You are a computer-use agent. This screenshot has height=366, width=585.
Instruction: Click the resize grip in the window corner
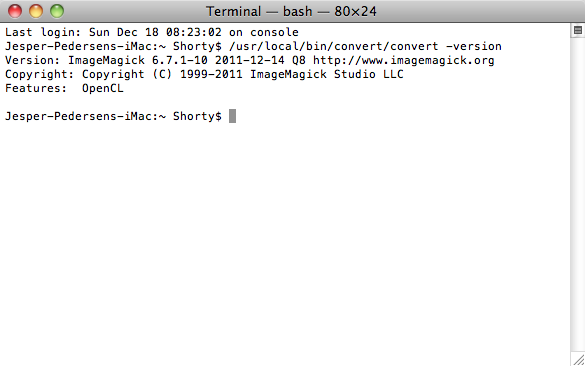(579, 360)
